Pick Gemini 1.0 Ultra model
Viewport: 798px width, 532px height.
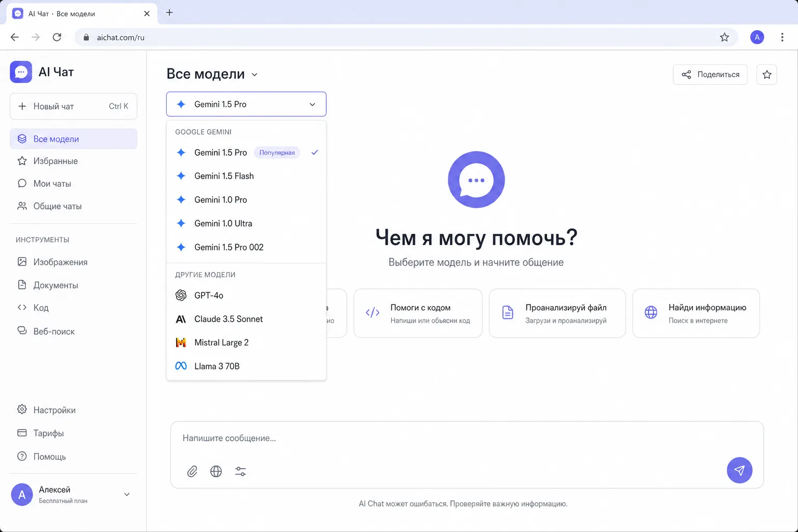(x=246, y=223)
